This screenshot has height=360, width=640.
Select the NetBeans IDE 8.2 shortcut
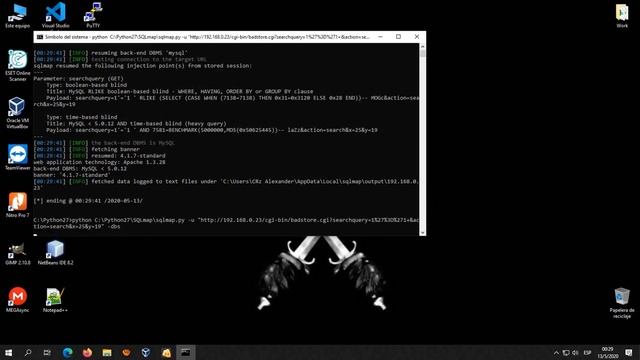click(x=56, y=252)
